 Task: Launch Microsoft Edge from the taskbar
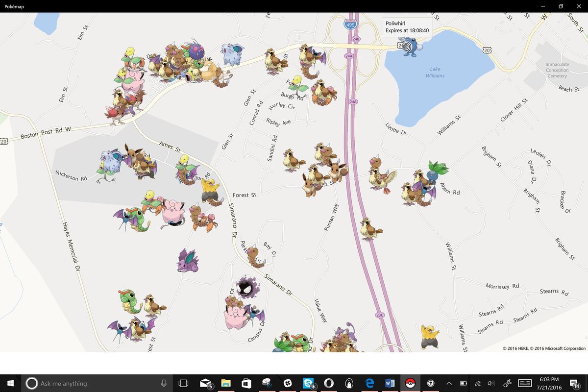[x=369, y=383]
